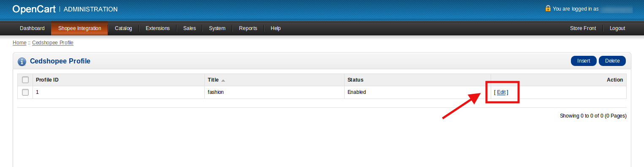
Task: Open the Reports menu
Action: tap(248, 28)
